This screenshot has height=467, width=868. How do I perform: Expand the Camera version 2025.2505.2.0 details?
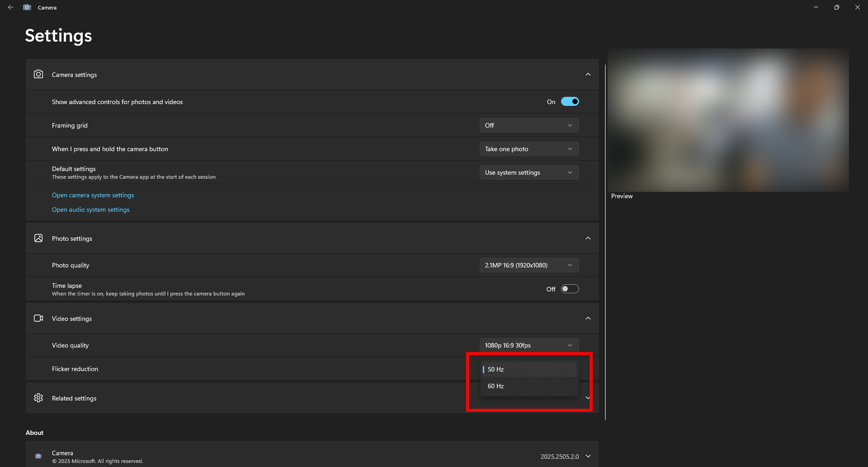click(x=588, y=456)
